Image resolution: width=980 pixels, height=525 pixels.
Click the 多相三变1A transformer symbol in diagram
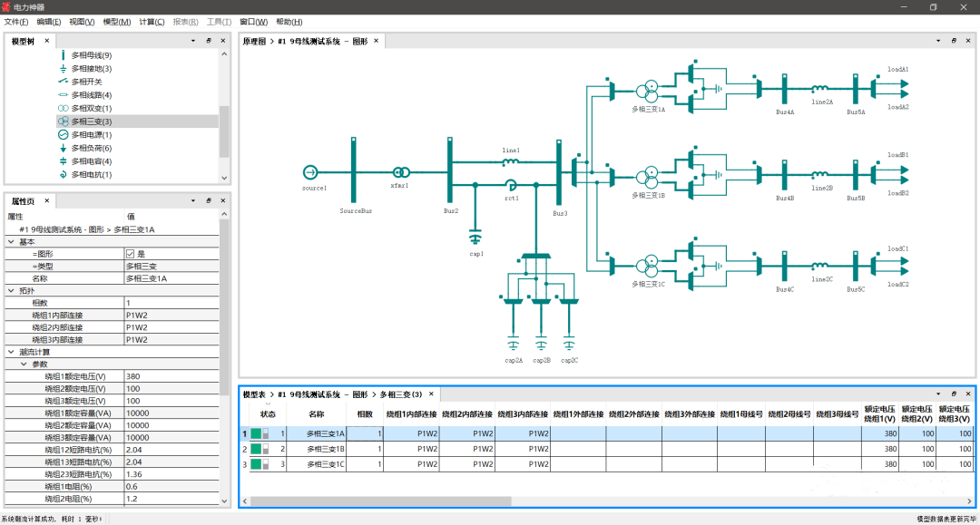(648, 92)
